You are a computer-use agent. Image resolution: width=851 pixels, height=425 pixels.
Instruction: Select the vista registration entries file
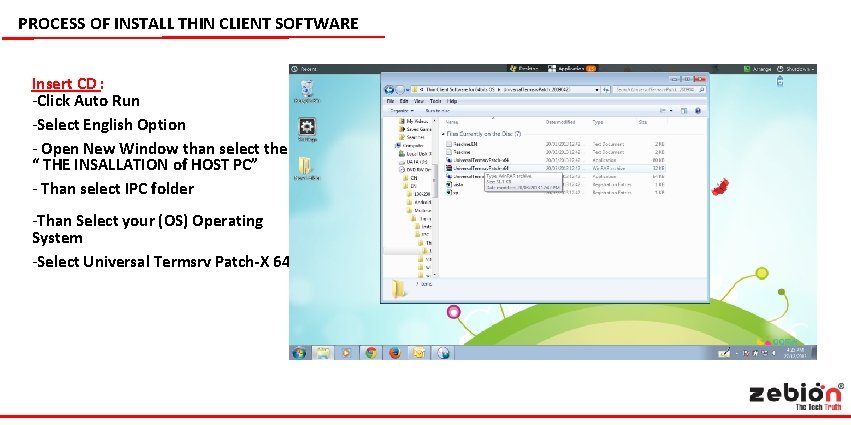pyautogui.click(x=455, y=185)
